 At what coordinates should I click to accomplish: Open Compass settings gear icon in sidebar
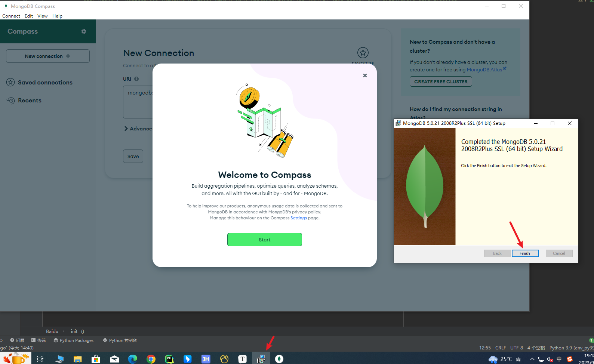pos(84,31)
